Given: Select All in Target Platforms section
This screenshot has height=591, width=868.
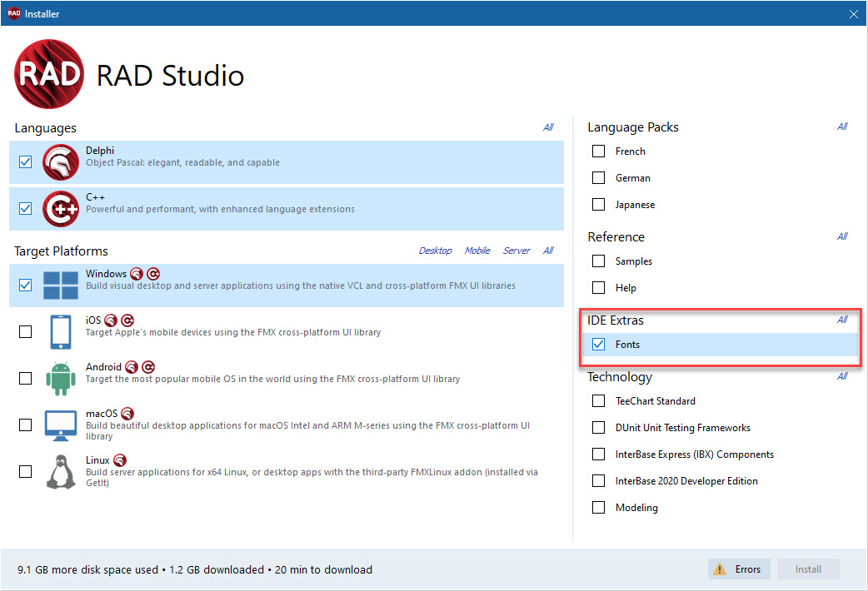Looking at the screenshot, I should click(x=548, y=251).
